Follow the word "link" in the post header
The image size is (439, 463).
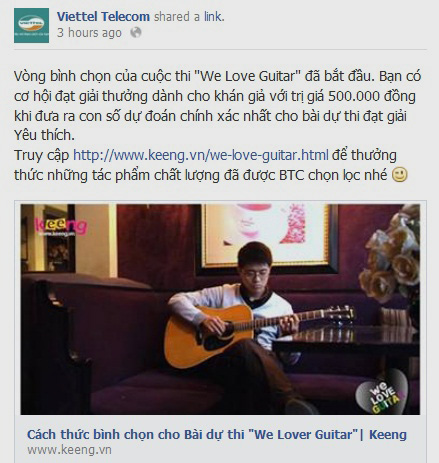point(213,16)
